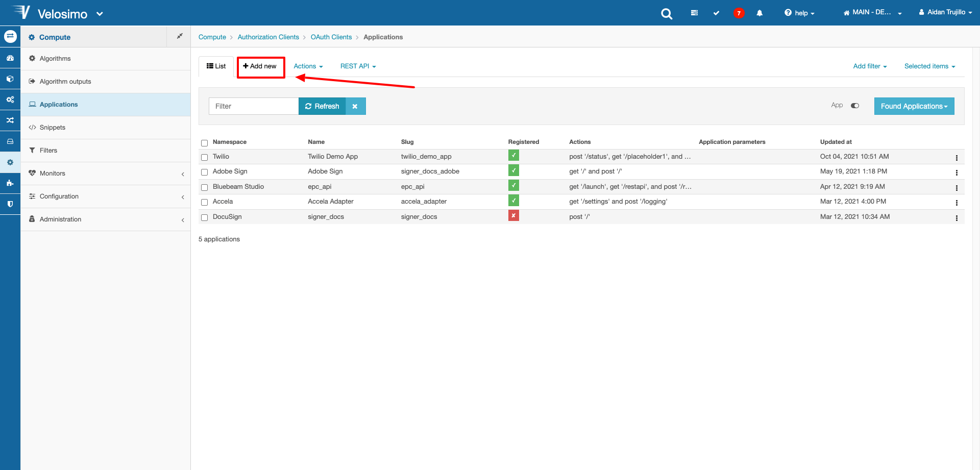
Task: Clear the filter with the X button
Action: (355, 106)
